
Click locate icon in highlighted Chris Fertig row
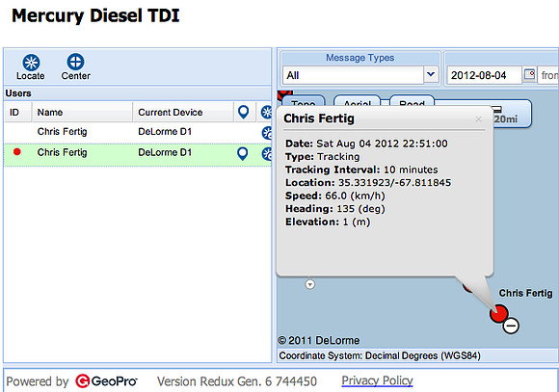coord(267,154)
